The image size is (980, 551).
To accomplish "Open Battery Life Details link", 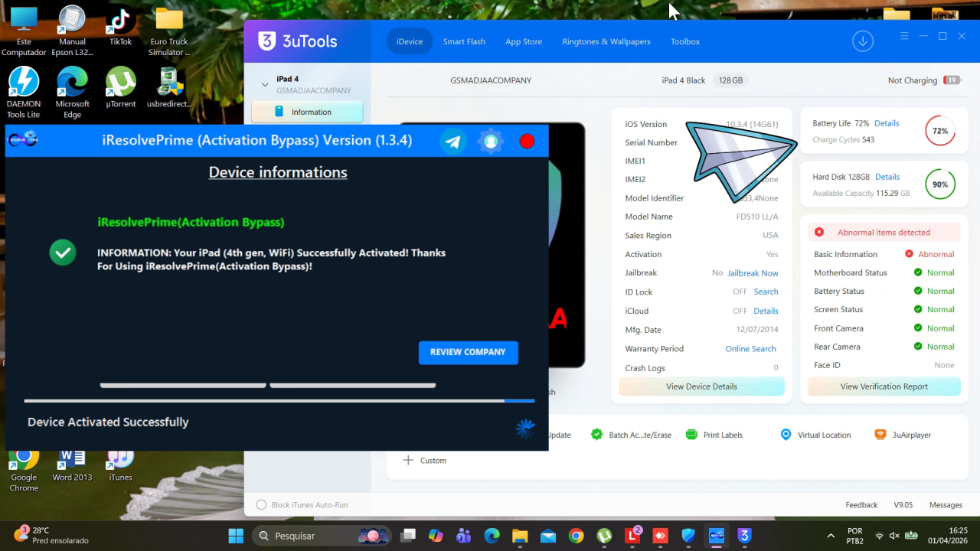I will coord(887,123).
